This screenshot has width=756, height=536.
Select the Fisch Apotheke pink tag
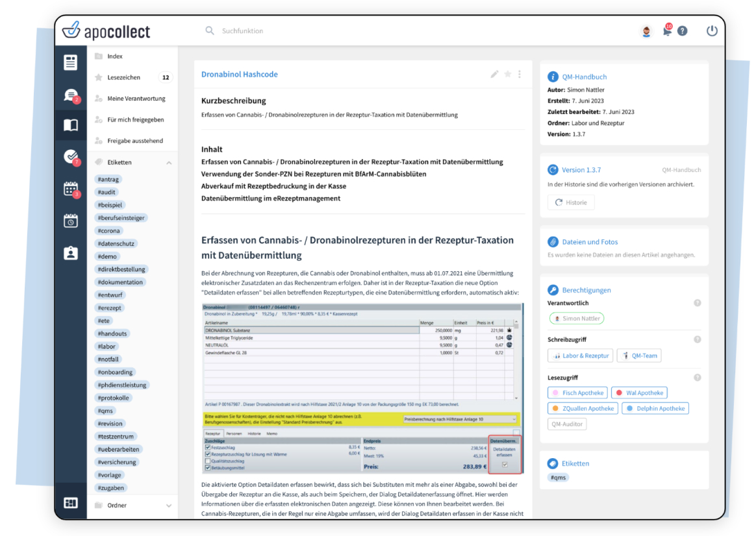tap(577, 393)
